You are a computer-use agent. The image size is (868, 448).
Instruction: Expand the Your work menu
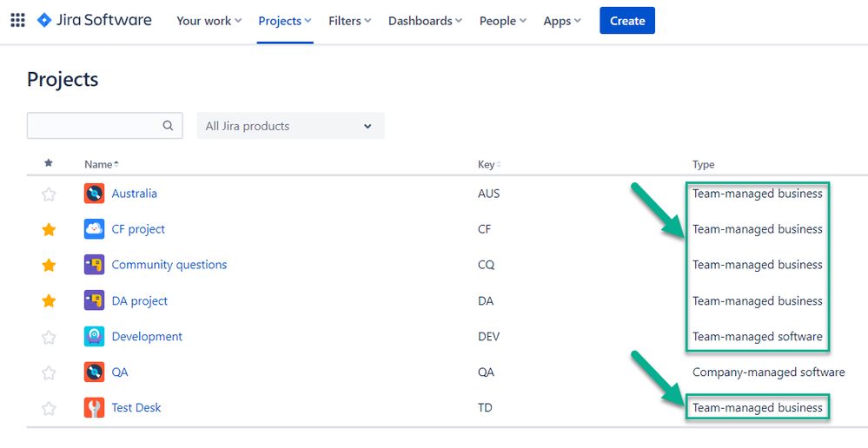coord(209,21)
